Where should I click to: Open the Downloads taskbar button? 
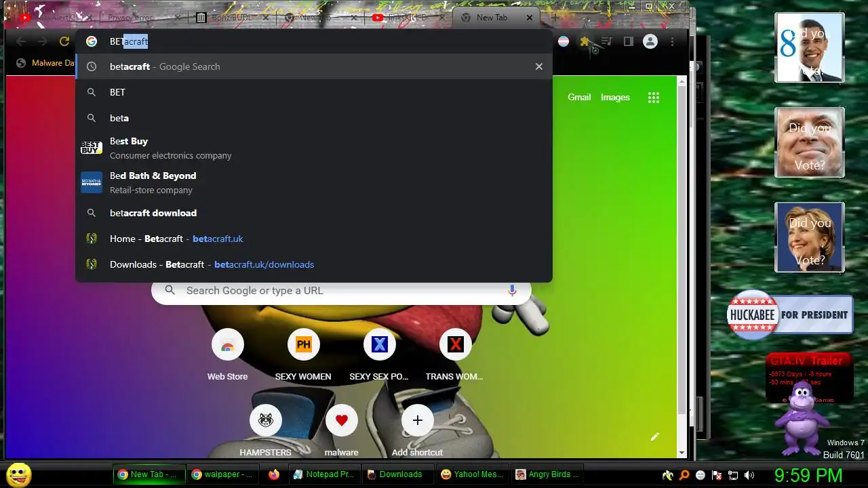[x=397, y=474]
